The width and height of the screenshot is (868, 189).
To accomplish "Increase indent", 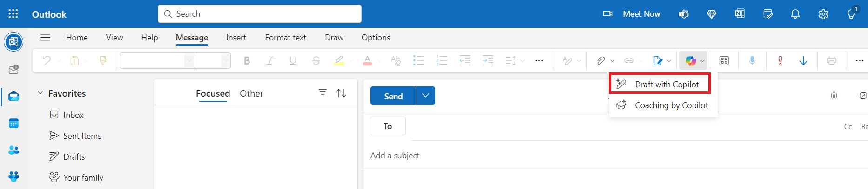I will click(488, 60).
